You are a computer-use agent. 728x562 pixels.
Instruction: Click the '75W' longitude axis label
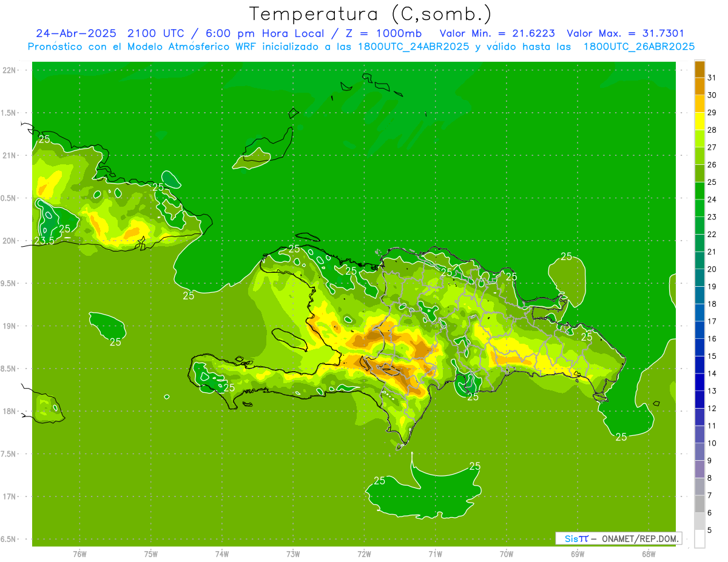pos(151,554)
